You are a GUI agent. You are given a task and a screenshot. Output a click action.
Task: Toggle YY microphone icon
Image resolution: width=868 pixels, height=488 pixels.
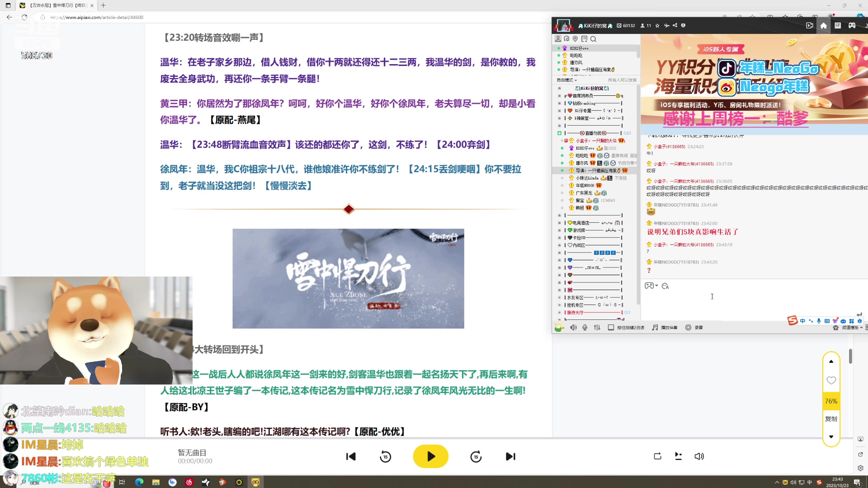(x=585, y=328)
